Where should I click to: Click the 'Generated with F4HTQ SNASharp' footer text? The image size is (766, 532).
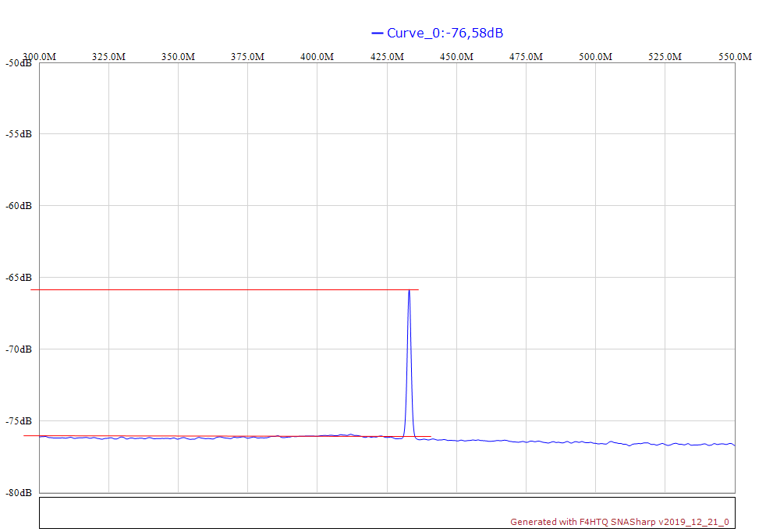[619, 522]
